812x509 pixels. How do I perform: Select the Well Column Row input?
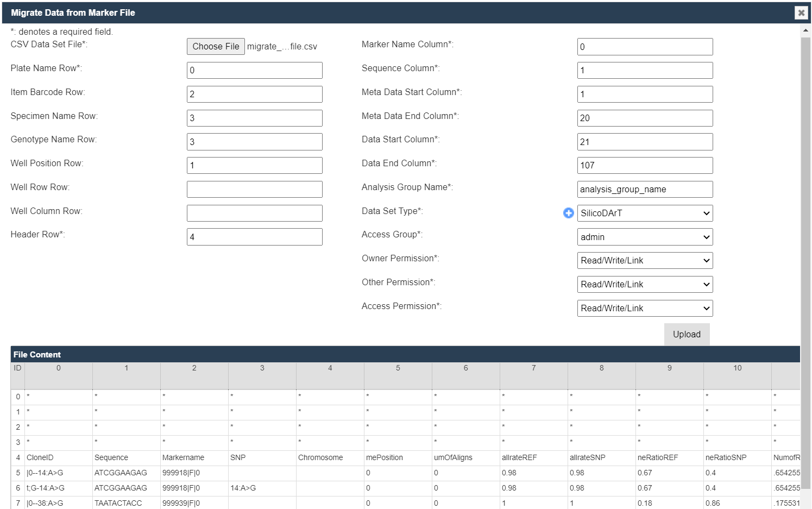pyautogui.click(x=254, y=213)
